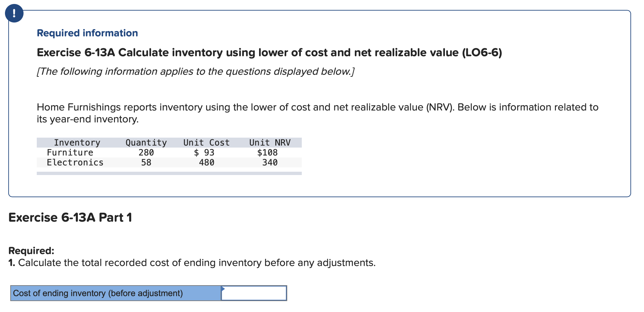This screenshot has width=644, height=312.
Task: Click the Exercise 6-13A Part 1 heading
Action: [x=70, y=217]
